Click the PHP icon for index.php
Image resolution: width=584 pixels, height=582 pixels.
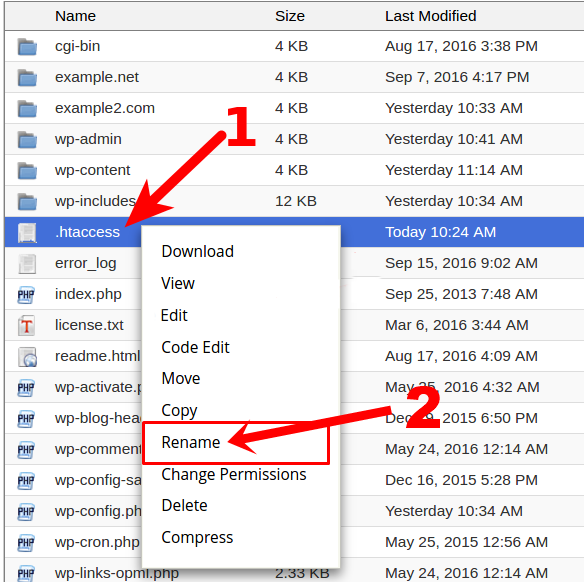[26, 295]
